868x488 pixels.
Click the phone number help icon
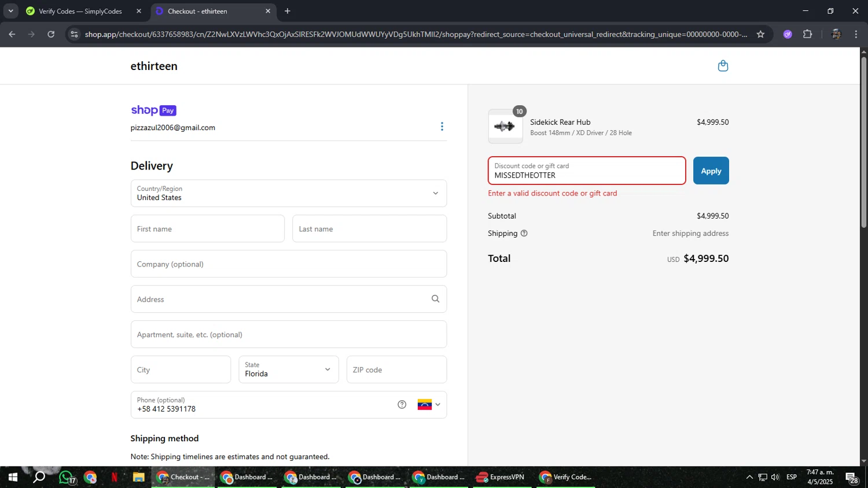(402, 405)
